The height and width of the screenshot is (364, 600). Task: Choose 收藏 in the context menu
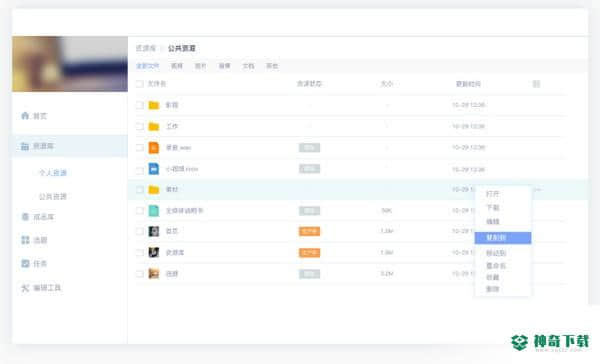pos(492,277)
